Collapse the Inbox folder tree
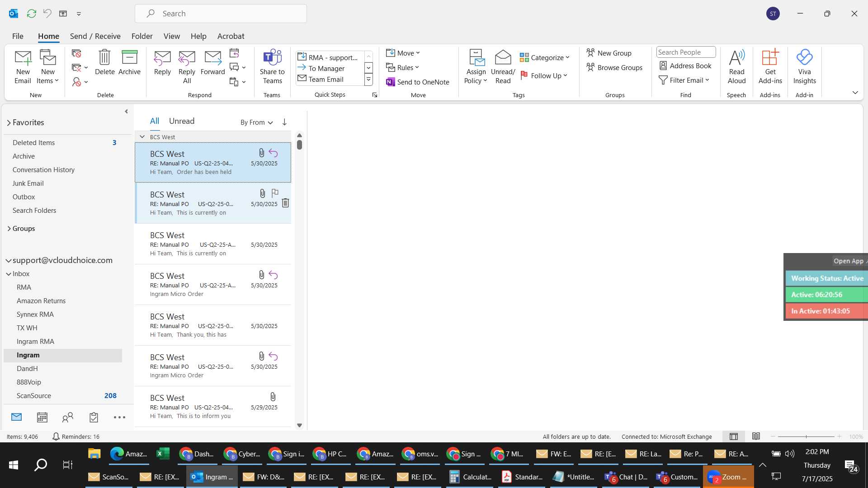The width and height of the screenshot is (868, 488). coord(9,274)
